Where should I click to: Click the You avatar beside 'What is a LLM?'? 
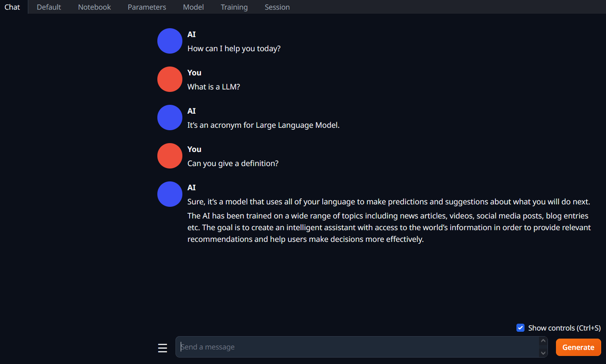pyautogui.click(x=170, y=79)
